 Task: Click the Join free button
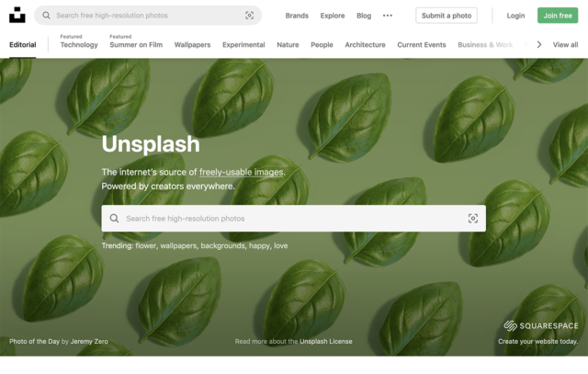coord(558,16)
